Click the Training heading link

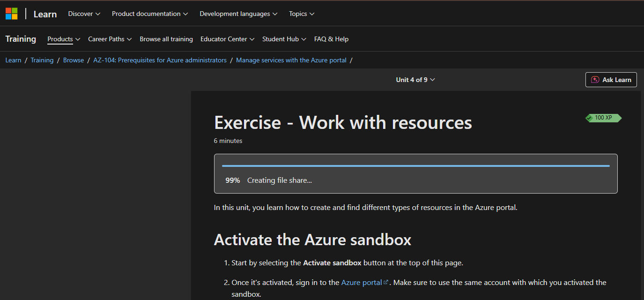coord(21,39)
